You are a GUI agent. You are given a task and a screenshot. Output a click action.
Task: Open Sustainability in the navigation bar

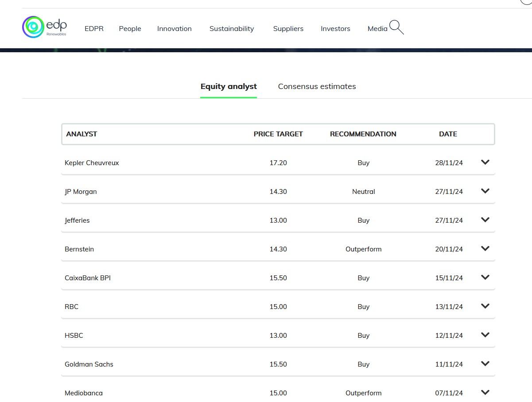click(232, 29)
